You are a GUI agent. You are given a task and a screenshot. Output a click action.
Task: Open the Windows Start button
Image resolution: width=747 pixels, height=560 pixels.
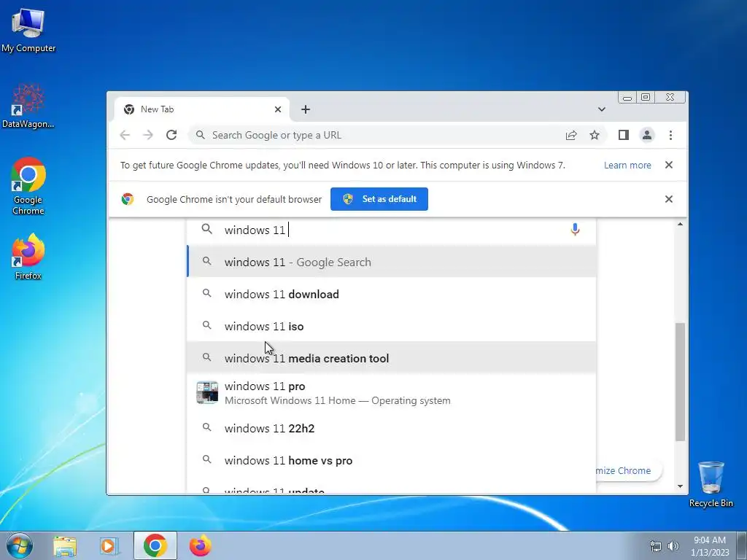tap(20, 545)
